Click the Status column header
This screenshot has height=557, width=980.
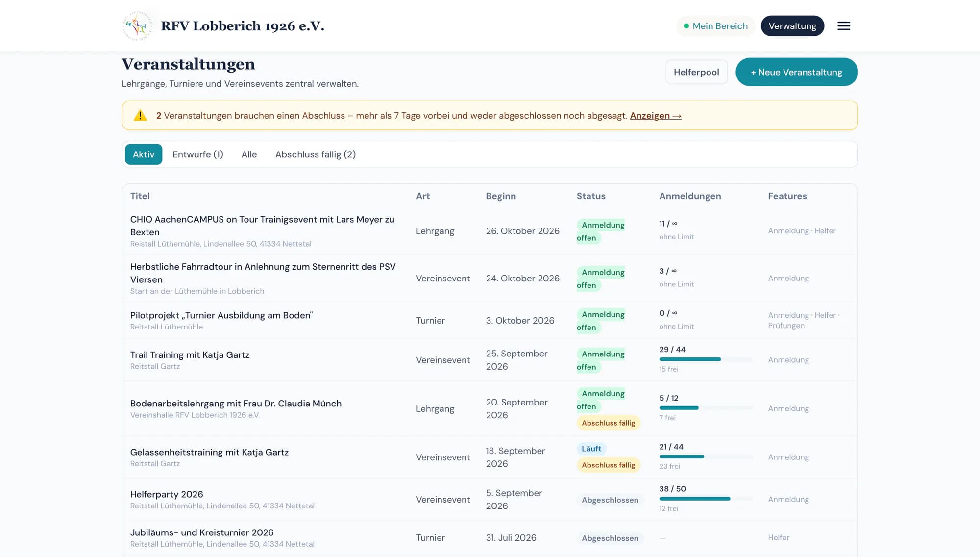point(591,196)
